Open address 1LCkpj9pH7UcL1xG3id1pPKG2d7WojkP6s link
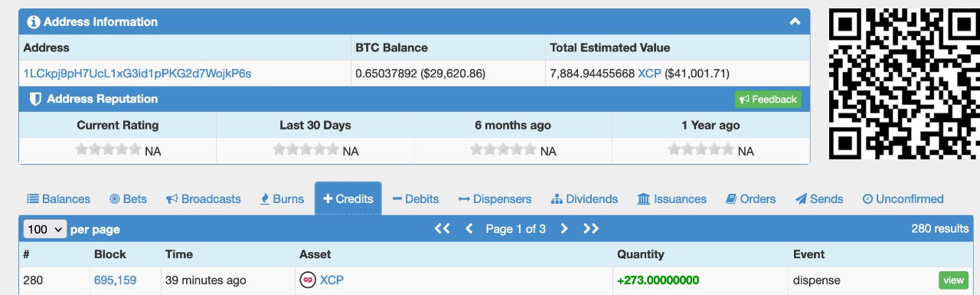 138,74
